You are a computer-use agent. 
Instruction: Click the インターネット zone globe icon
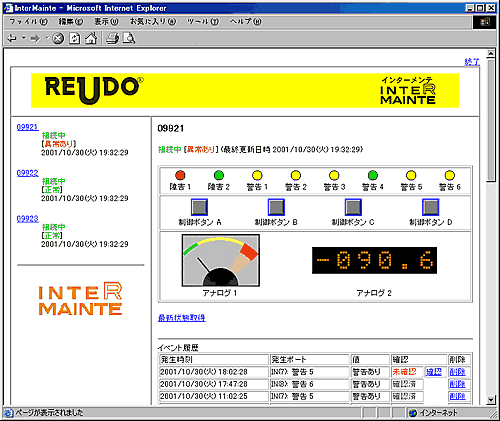[413, 413]
